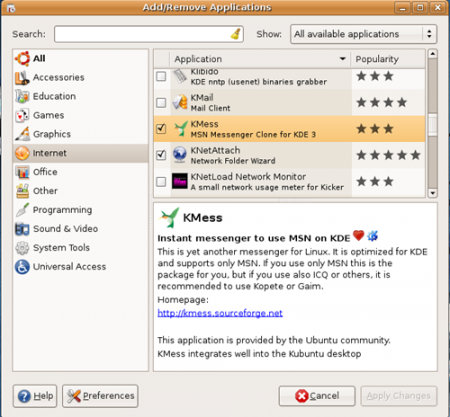Click the Application column sort arrow
The width and height of the screenshot is (450, 417).
click(342, 59)
